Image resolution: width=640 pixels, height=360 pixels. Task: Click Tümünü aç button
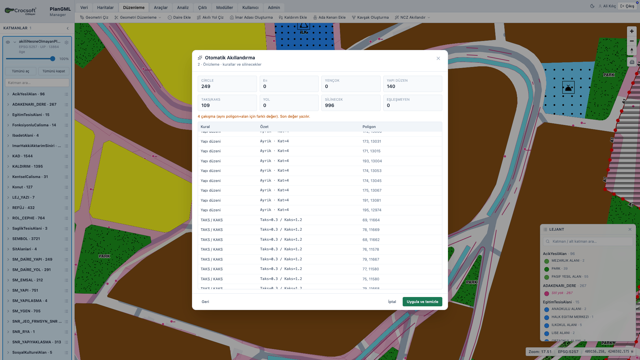[20, 71]
